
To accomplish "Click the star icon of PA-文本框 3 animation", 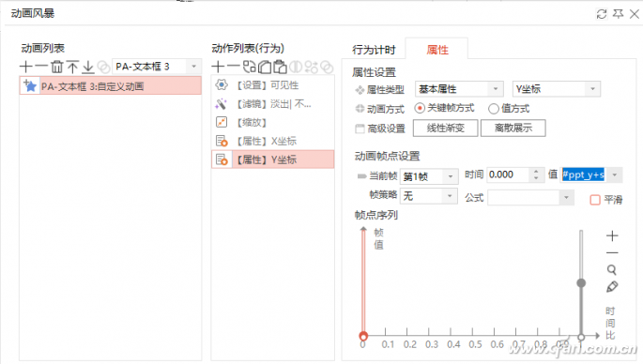I will (30, 85).
